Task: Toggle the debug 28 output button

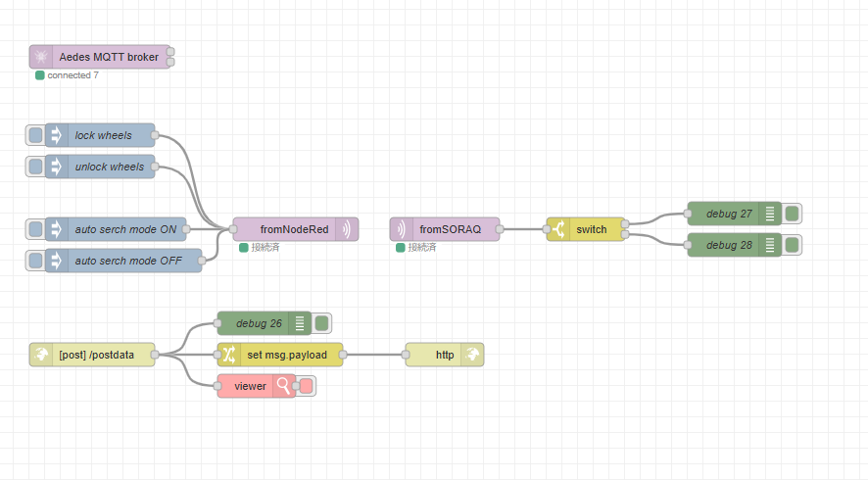Action: (792, 245)
